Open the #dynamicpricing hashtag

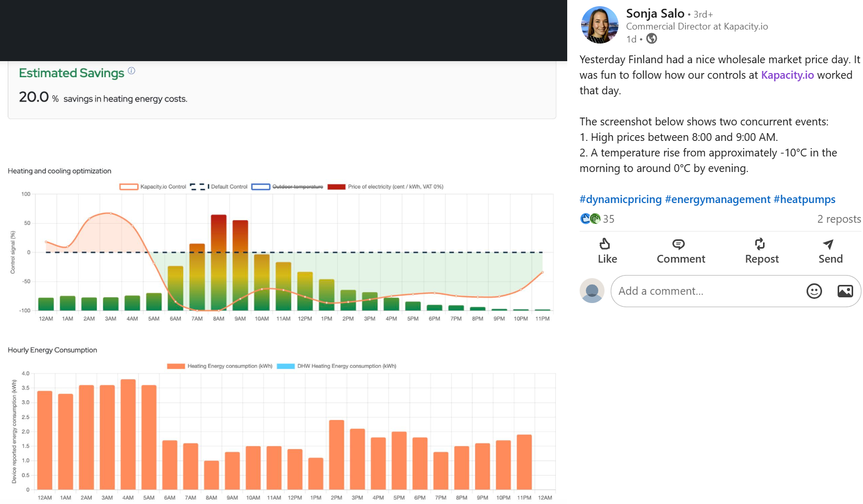tap(620, 199)
